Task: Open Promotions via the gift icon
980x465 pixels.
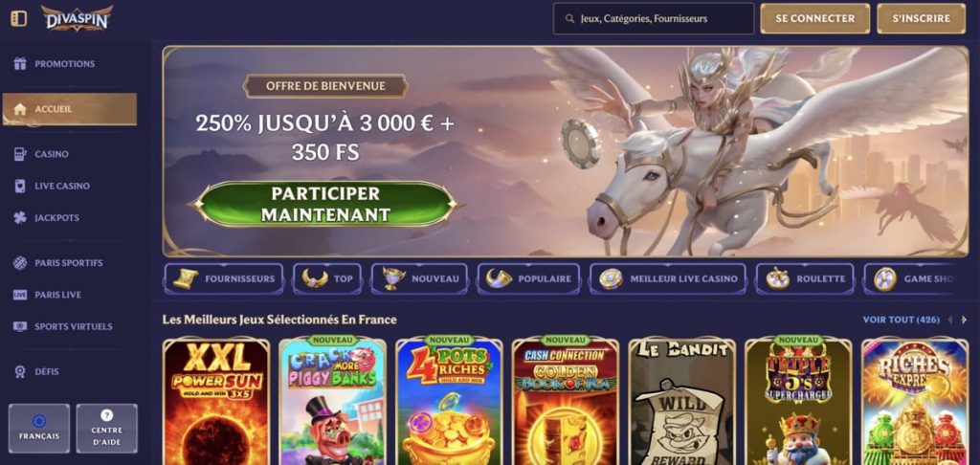Action: tap(20, 64)
